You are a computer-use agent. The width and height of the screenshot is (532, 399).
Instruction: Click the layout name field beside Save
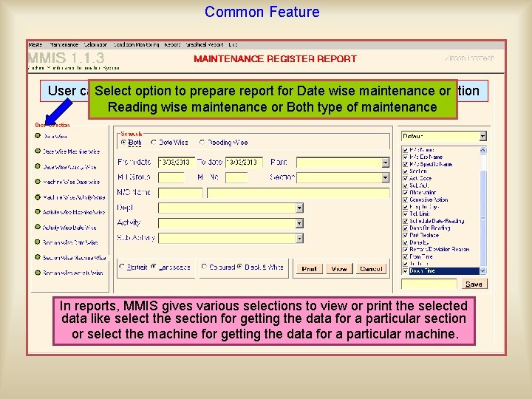click(429, 284)
